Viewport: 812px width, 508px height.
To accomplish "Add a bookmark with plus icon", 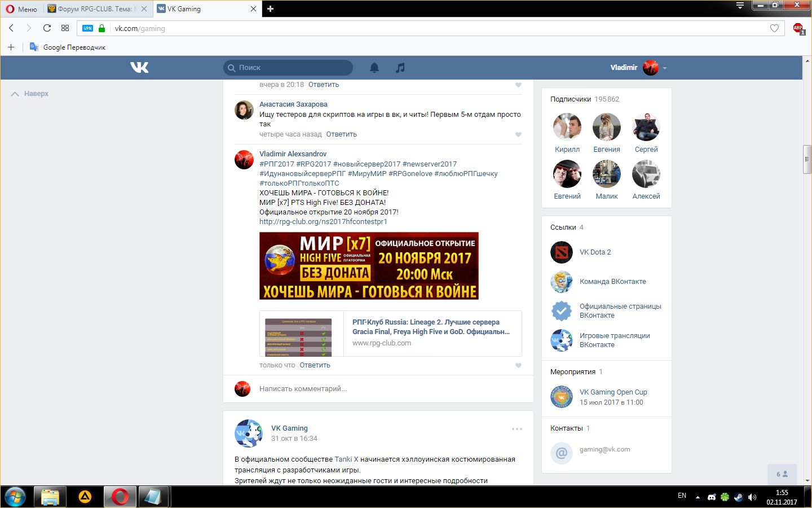I will (x=11, y=47).
